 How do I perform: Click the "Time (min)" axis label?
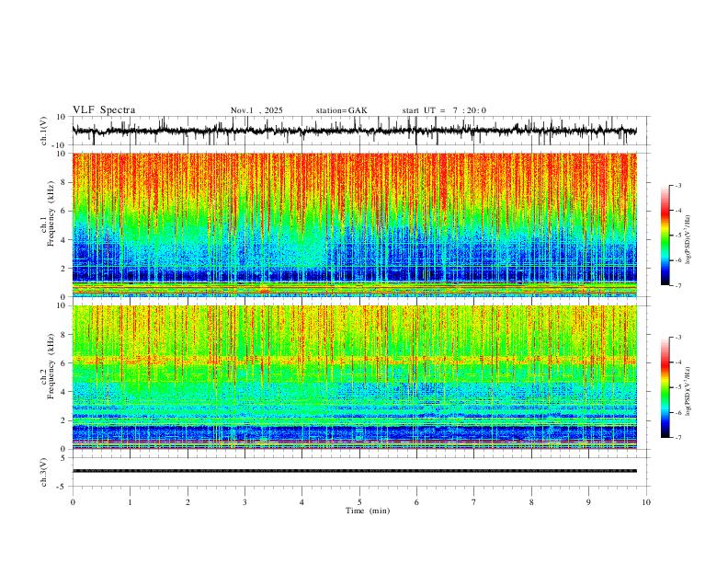pos(368,511)
